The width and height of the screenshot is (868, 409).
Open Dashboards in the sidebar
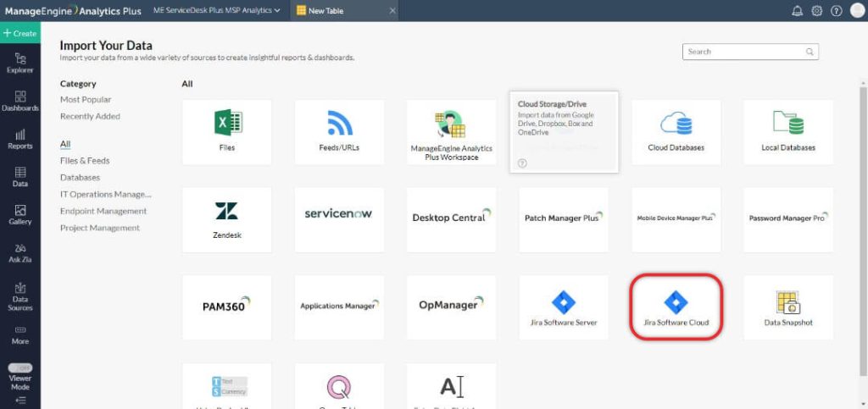pyautogui.click(x=20, y=101)
